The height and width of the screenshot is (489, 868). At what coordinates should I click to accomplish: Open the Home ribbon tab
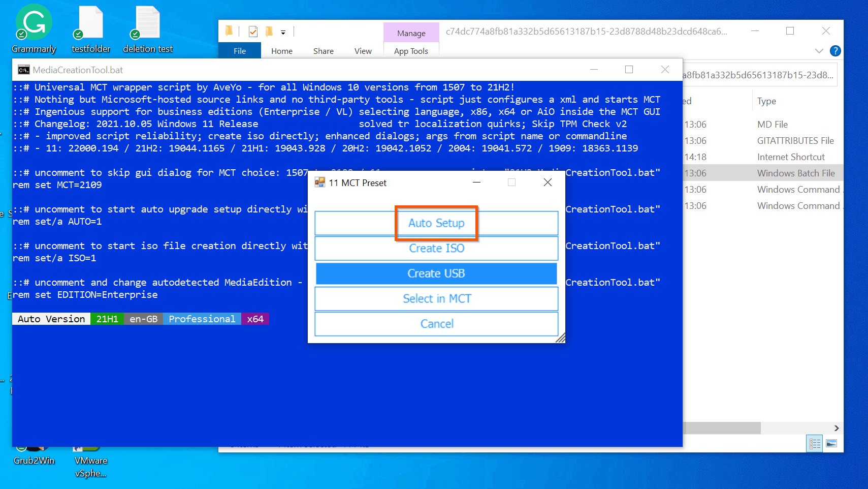(282, 51)
